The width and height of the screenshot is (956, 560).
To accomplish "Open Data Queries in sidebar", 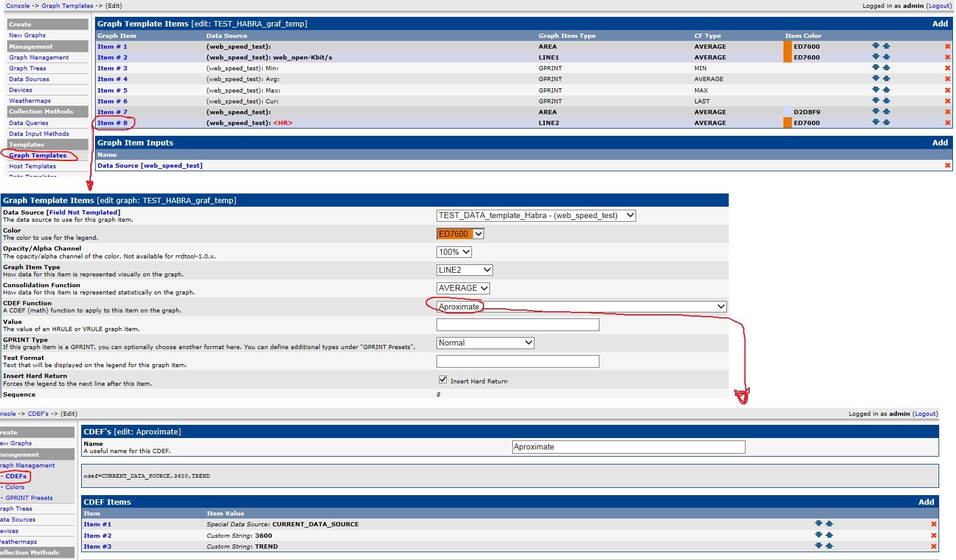I will [28, 123].
